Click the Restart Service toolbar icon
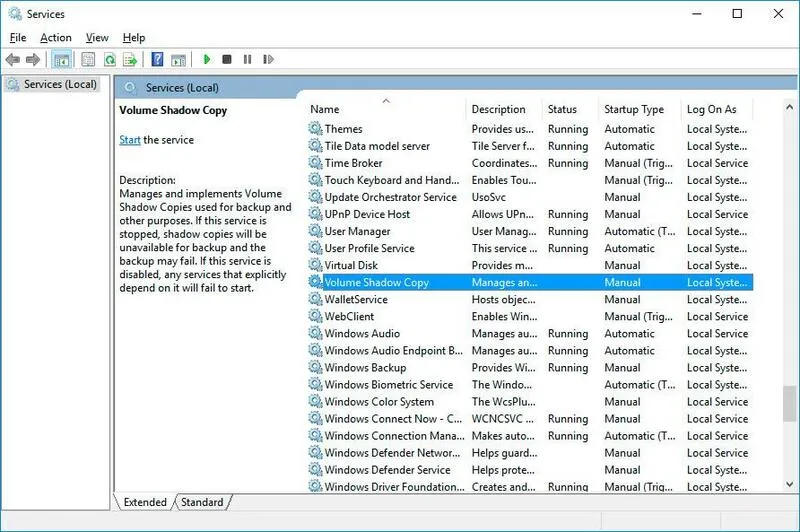The height and width of the screenshot is (532, 800). (x=266, y=60)
